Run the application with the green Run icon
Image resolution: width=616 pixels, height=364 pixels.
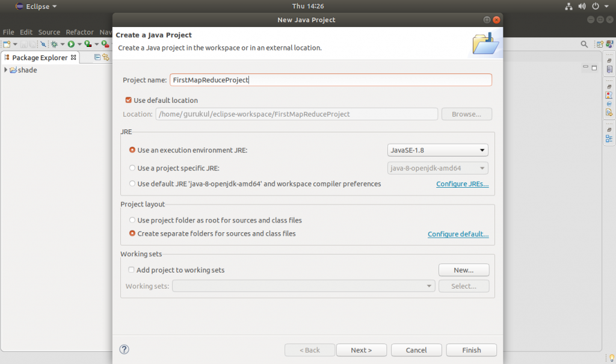coord(71,44)
